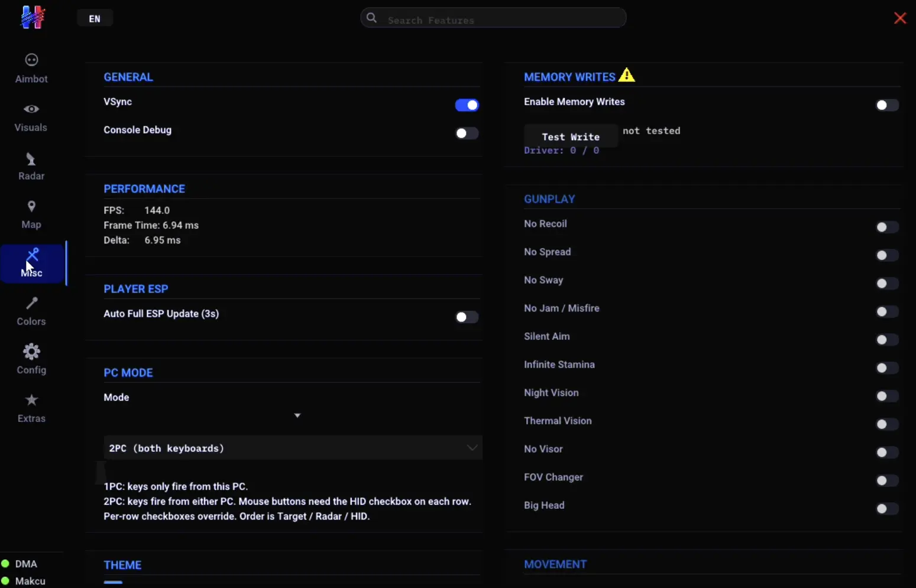Click the '2PC: keys fire from either PC' line
The width and height of the screenshot is (916, 588).
point(287,501)
